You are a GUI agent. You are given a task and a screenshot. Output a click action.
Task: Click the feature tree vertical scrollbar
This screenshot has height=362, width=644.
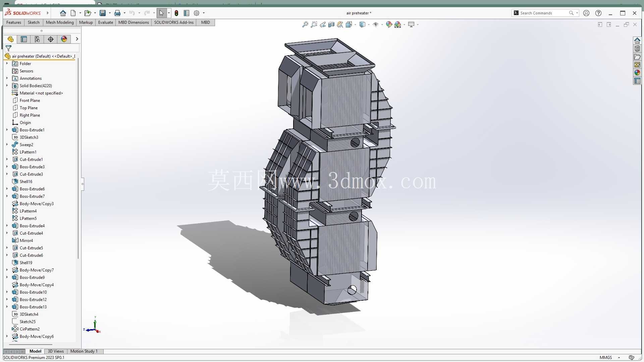coord(78,158)
